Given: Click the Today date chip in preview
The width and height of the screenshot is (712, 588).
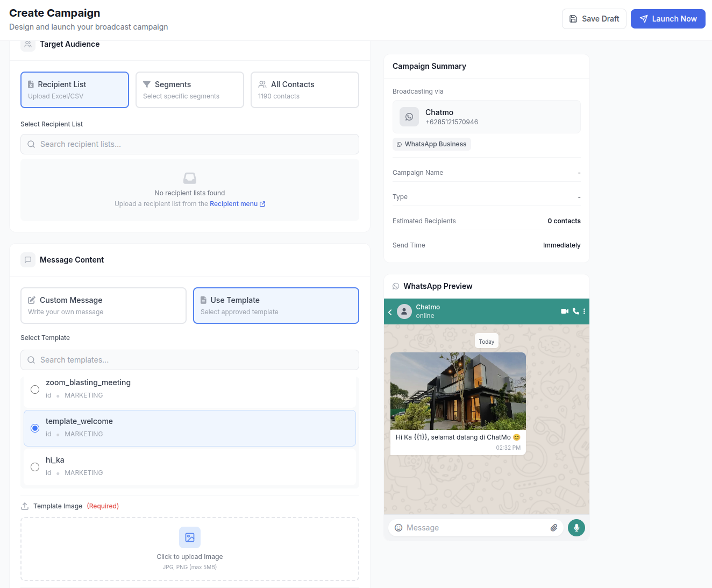Looking at the screenshot, I should tap(487, 341).
